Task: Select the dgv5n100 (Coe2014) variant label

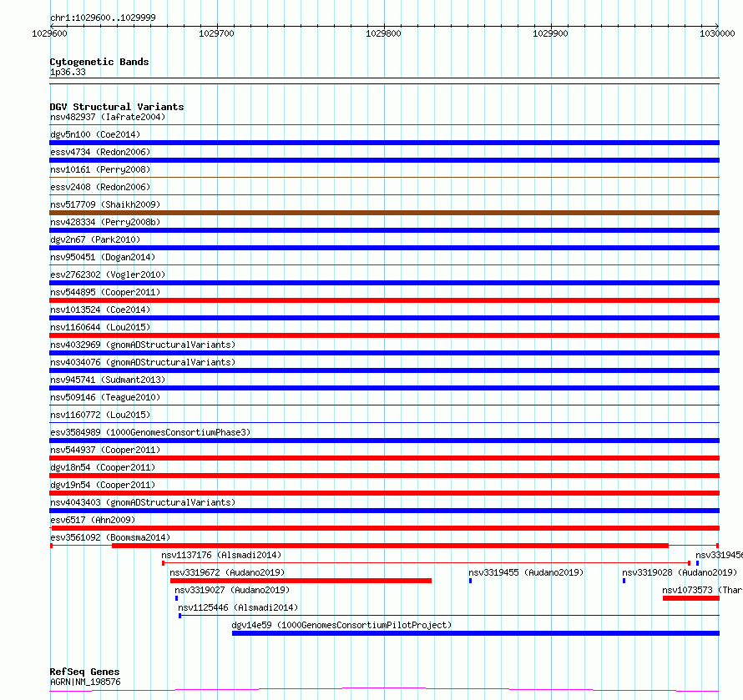Action: (95, 134)
